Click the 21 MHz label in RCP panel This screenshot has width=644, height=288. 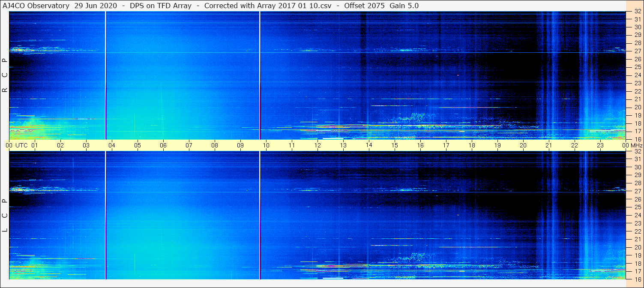(637, 99)
